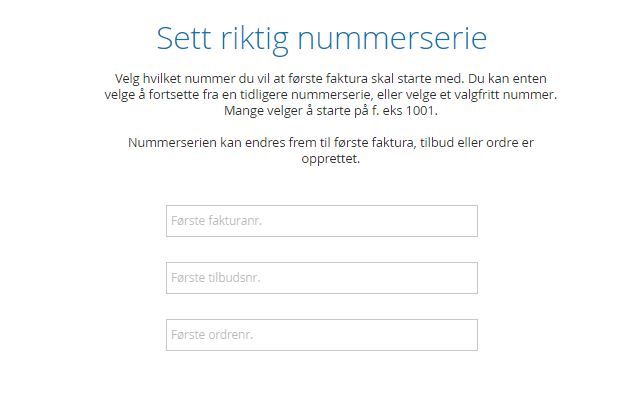Click the line 'Mange velger å starte'
Screen dimensions: 627x413
pos(331,111)
